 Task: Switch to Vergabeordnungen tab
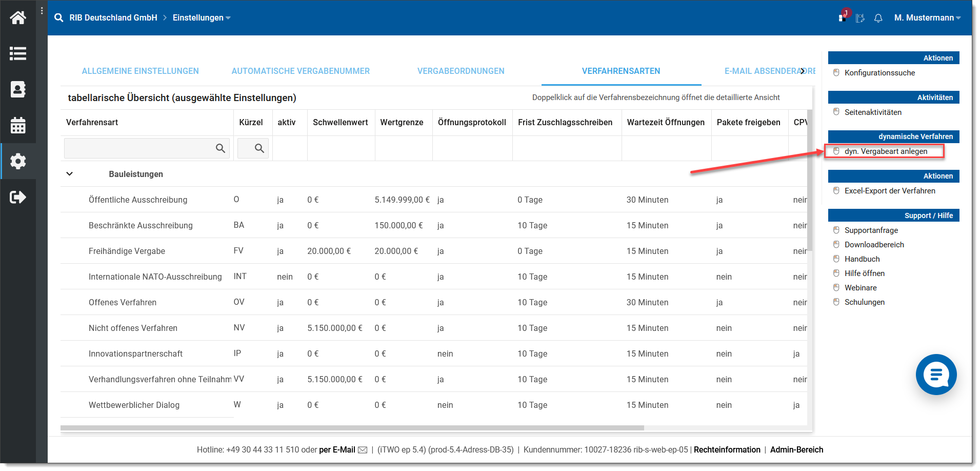461,71
